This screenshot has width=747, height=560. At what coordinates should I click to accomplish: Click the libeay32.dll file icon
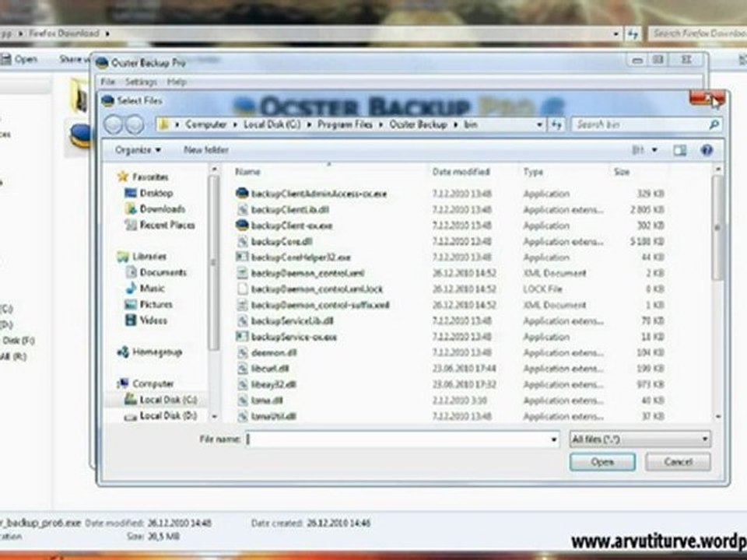tap(243, 384)
